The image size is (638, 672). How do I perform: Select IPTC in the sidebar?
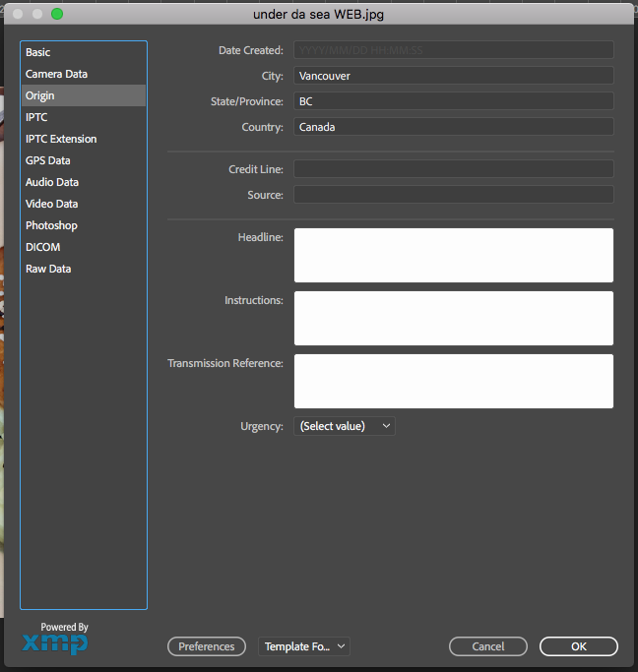pyautogui.click(x=36, y=117)
